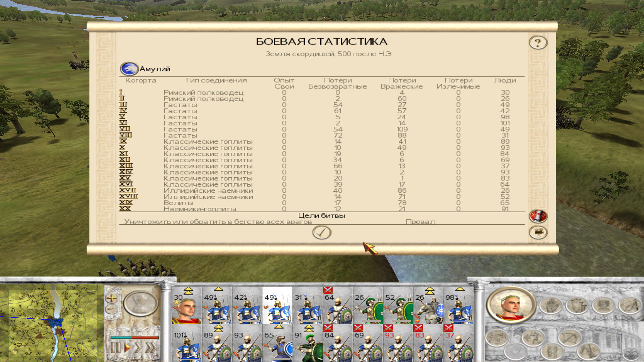This screenshot has height=362, width=644.
Task: Click the blue-red battle balance bar
Action: point(134,337)
